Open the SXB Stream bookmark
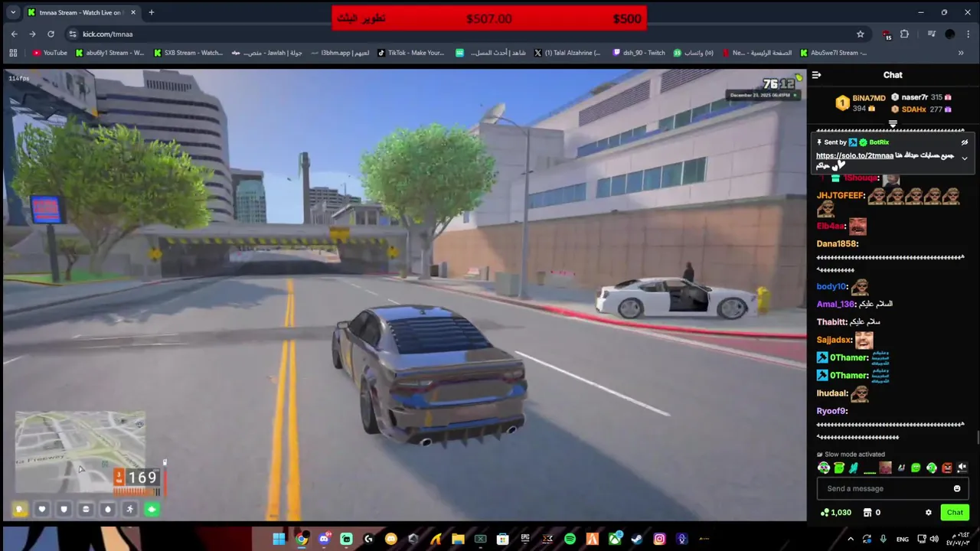This screenshot has height=551, width=980. (188, 53)
